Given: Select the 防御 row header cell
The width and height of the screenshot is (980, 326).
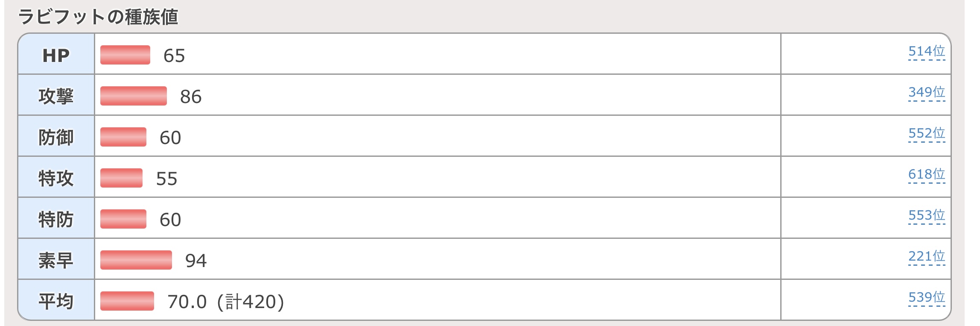Looking at the screenshot, I should pos(56,136).
